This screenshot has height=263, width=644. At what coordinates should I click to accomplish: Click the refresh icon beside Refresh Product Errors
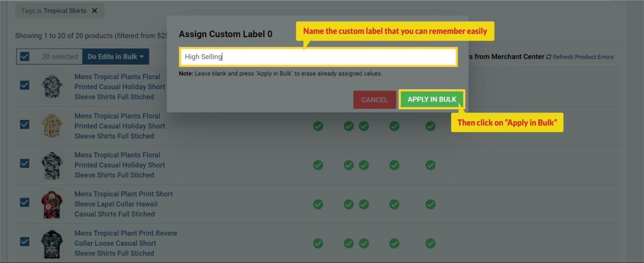tap(549, 57)
